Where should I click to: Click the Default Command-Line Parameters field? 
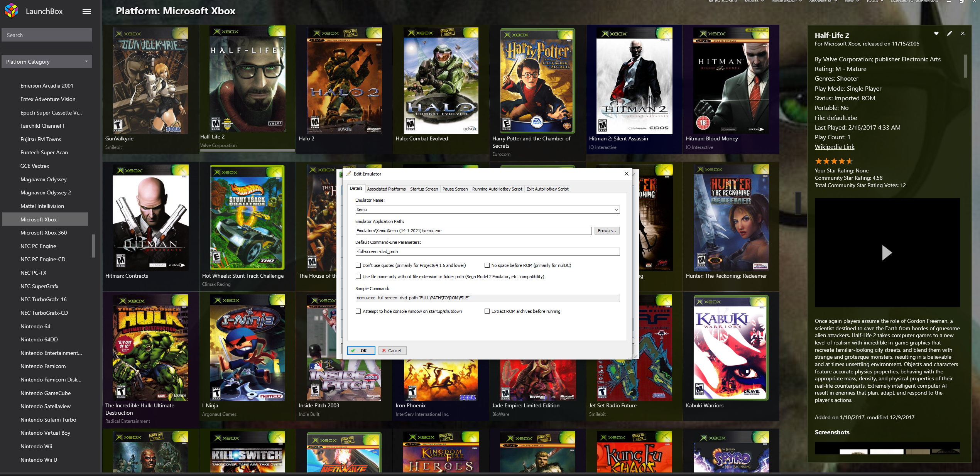487,252
